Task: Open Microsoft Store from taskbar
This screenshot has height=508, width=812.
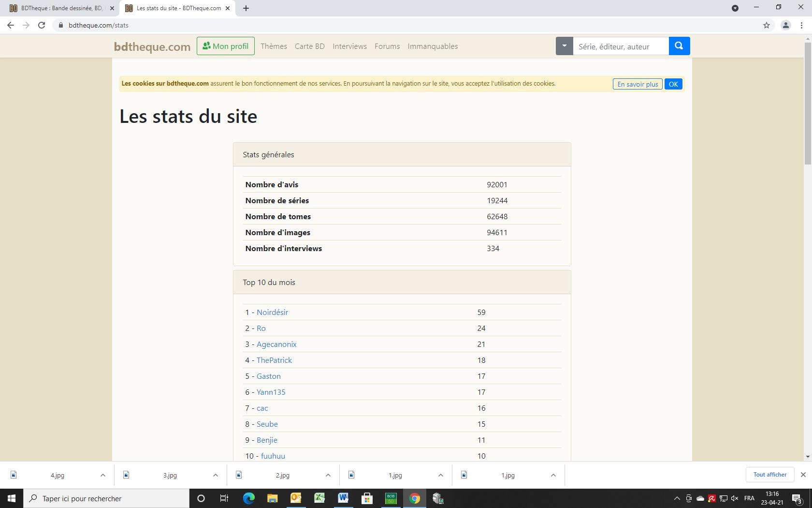Action: coord(367,498)
